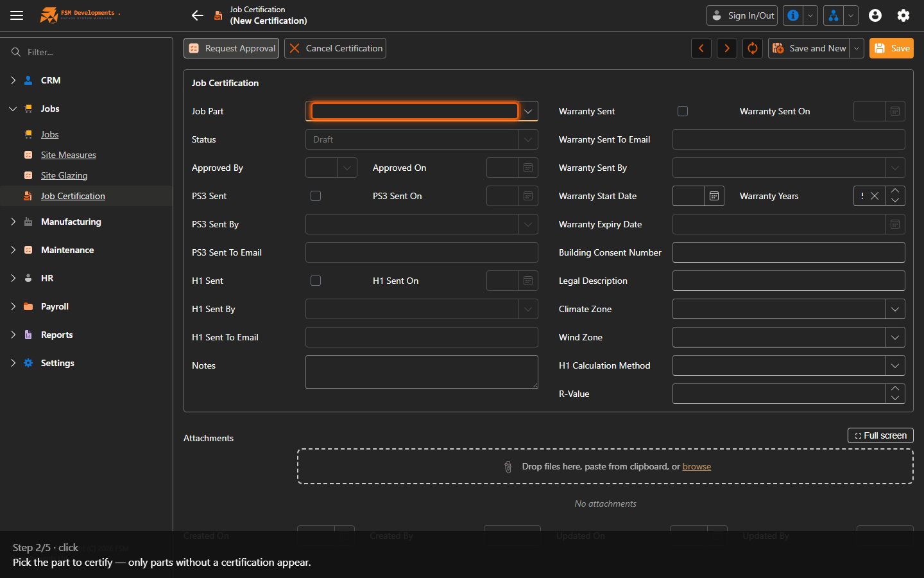Open Site Measures in sidebar

pyautogui.click(x=69, y=155)
